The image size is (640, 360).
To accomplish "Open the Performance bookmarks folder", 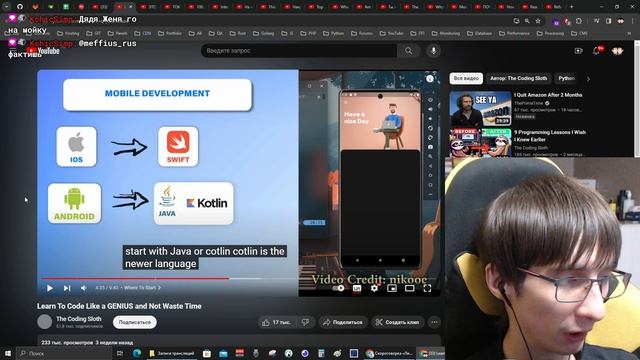I will click(x=514, y=33).
